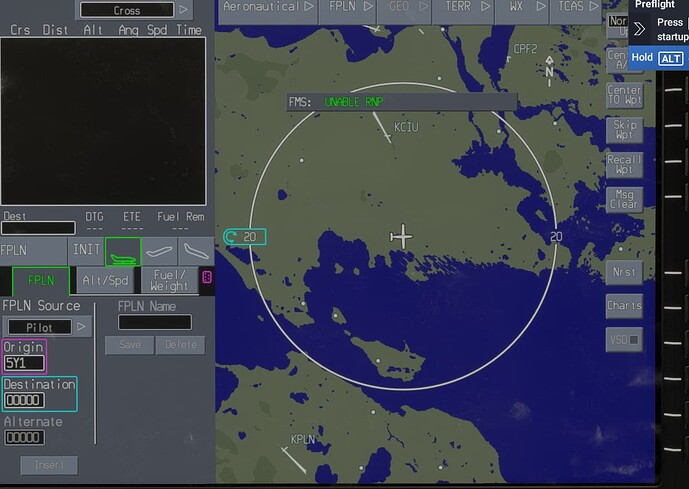
Task: Click the magenta keypad indicator icon
Action: tap(207, 278)
